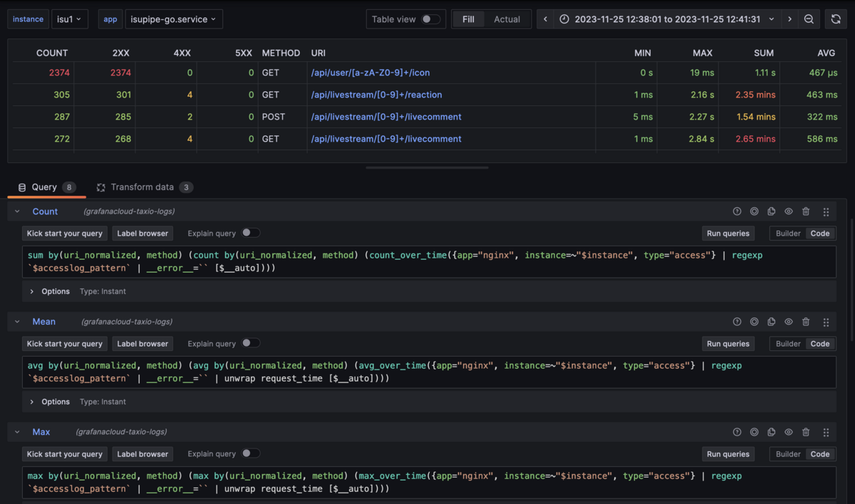
Task: Hide the Count query response
Action: tap(789, 211)
